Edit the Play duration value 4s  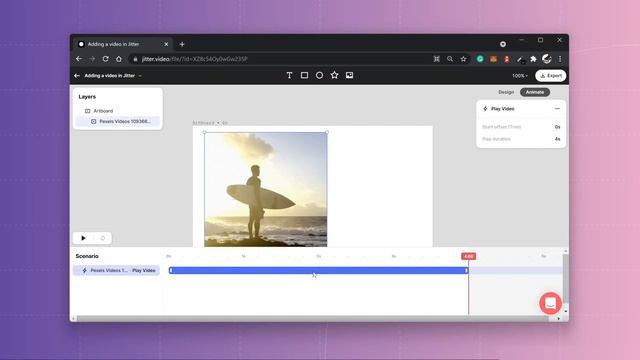click(x=557, y=139)
